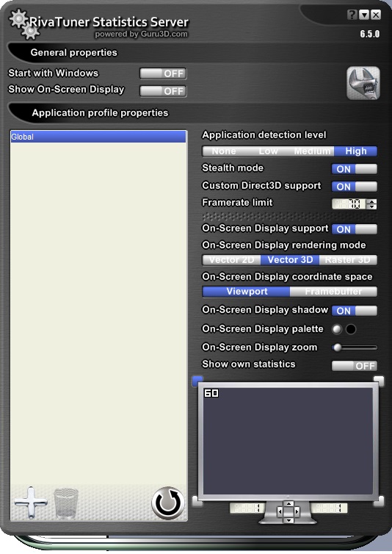The image size is (392, 554).
Task: Select the bottom-right corner anchor of preview
Action: point(380,501)
